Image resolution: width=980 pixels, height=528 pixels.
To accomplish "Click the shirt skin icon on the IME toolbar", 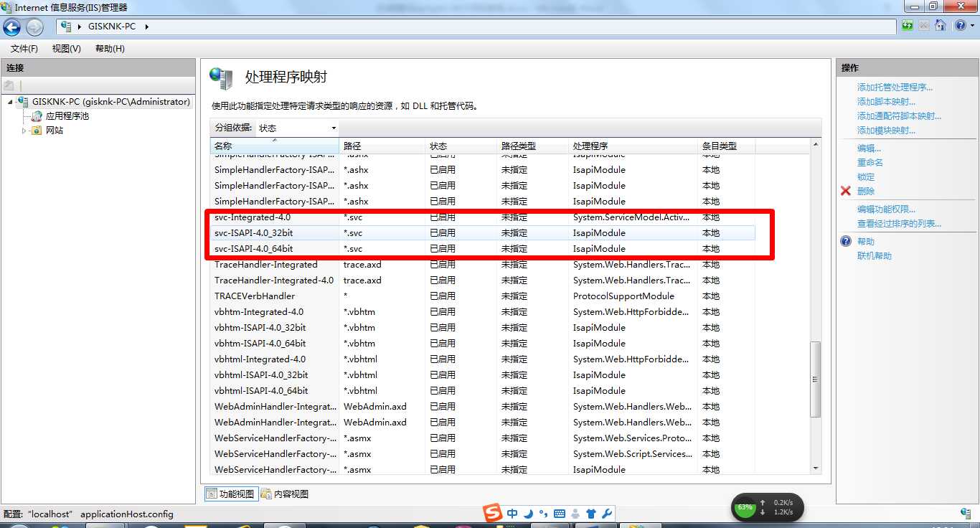I will 591,514.
